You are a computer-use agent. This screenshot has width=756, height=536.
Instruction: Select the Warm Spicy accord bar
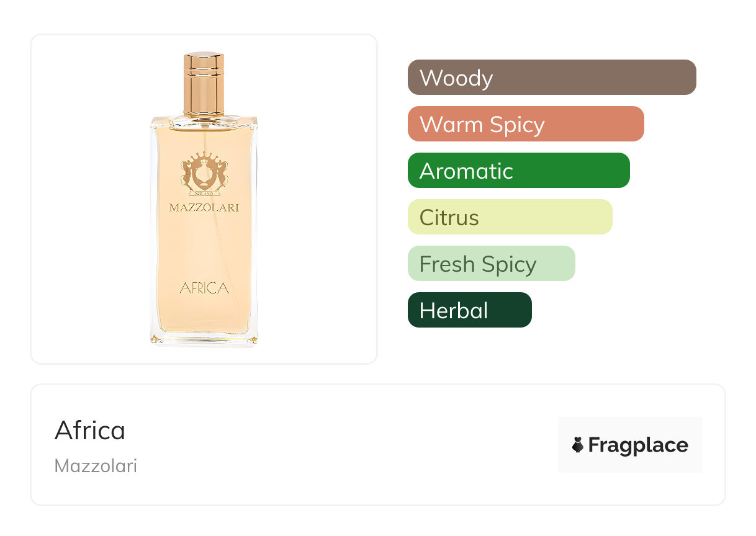525,124
